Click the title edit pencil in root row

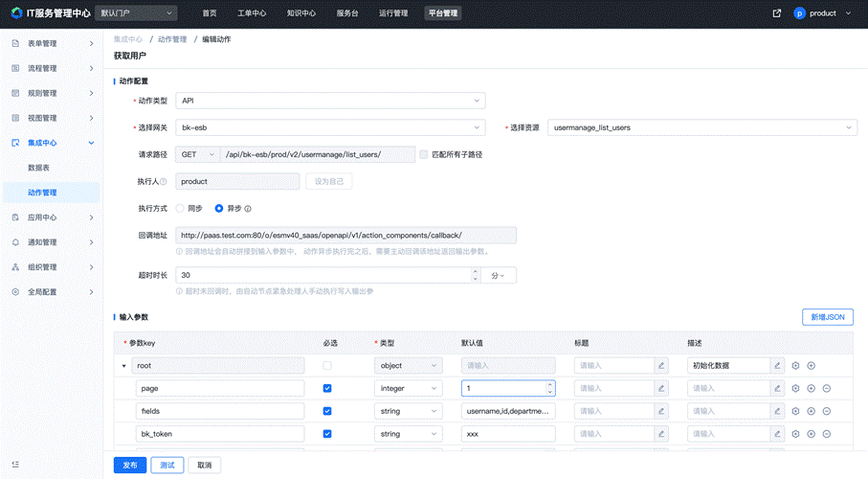coord(661,365)
